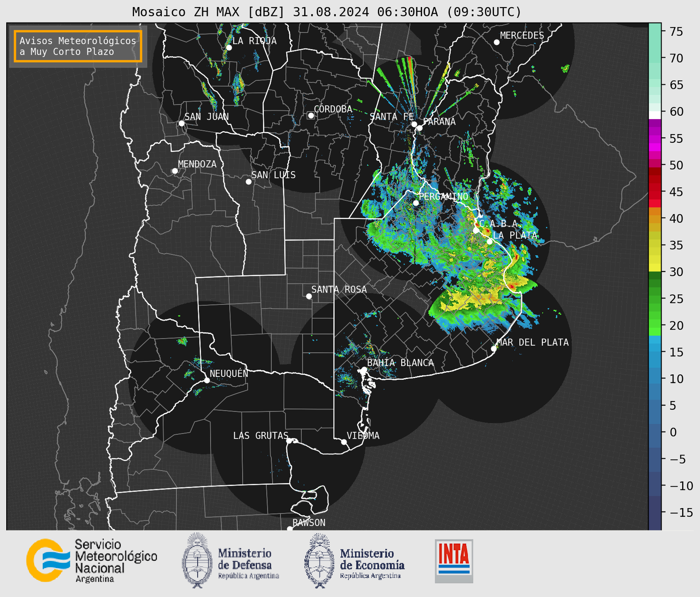The width and height of the screenshot is (700, 597).
Task: Click the Ministerio de Defensa emblem
Action: [x=197, y=560]
